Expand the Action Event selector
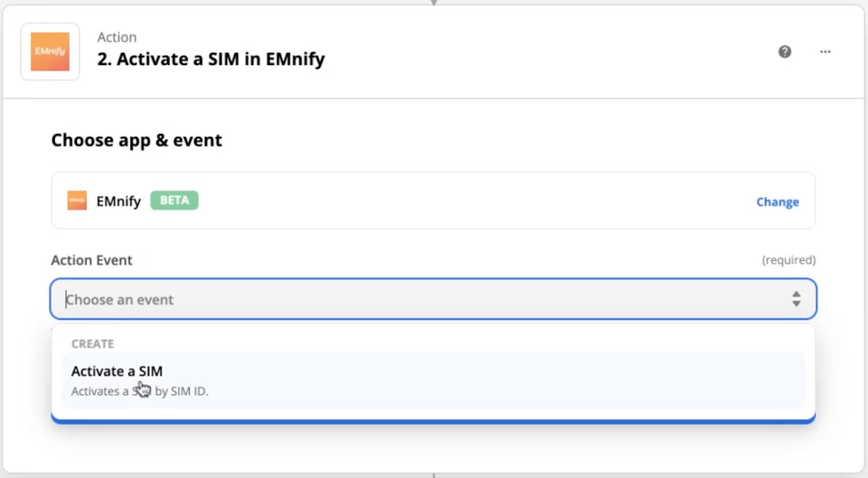The height and width of the screenshot is (478, 868). coord(402,299)
